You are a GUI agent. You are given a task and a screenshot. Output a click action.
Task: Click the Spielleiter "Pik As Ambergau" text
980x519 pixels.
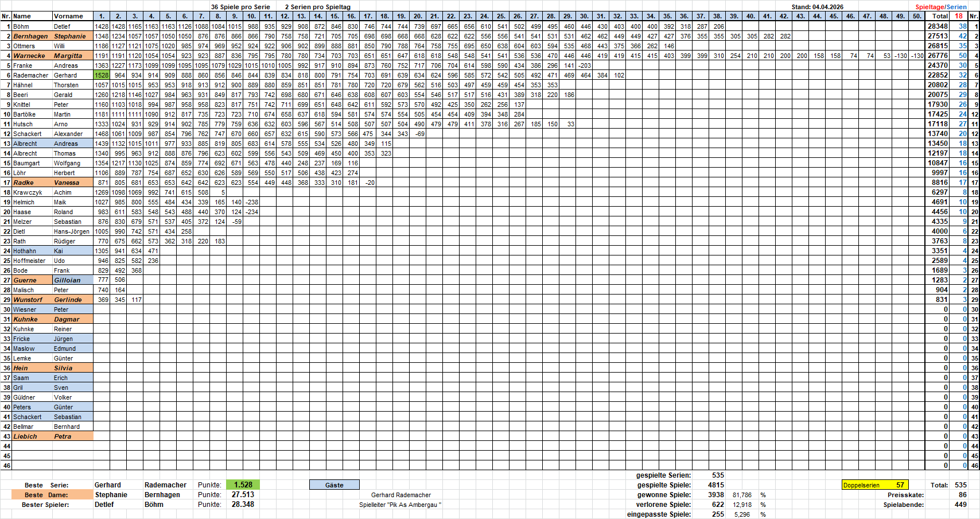400,505
